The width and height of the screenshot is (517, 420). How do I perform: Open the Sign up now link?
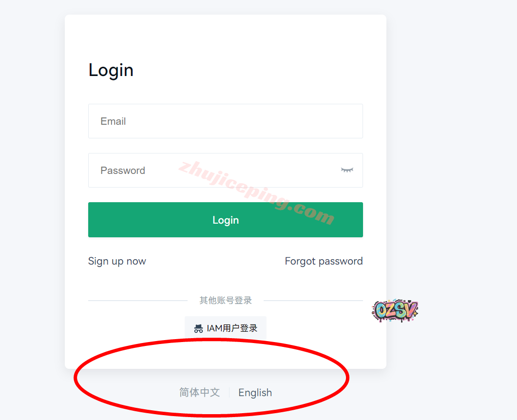click(x=117, y=261)
